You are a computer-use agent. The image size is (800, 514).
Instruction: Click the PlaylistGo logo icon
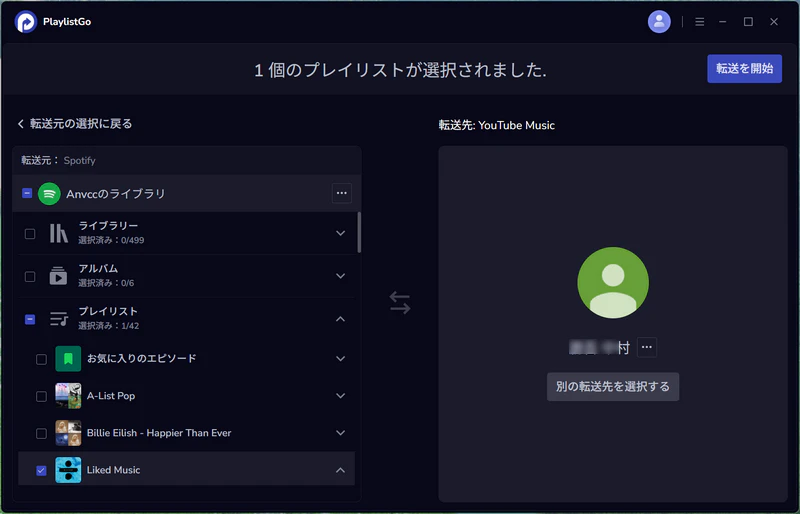[x=26, y=22]
